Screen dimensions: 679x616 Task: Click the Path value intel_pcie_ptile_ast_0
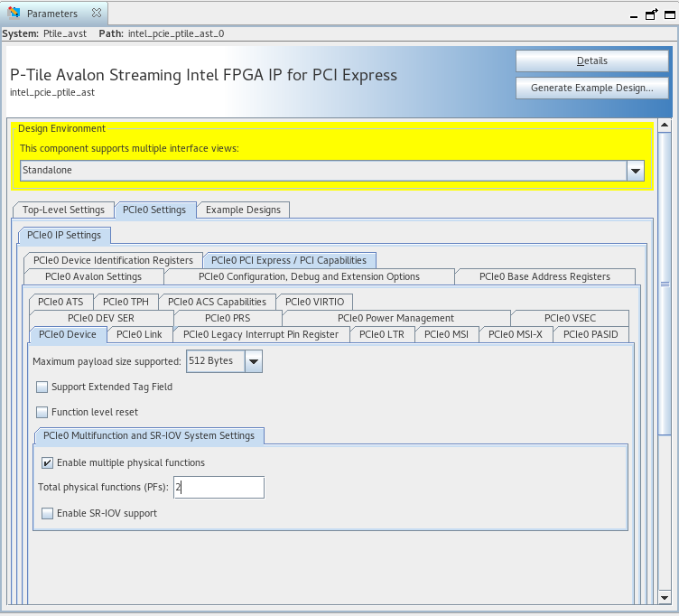pos(176,33)
